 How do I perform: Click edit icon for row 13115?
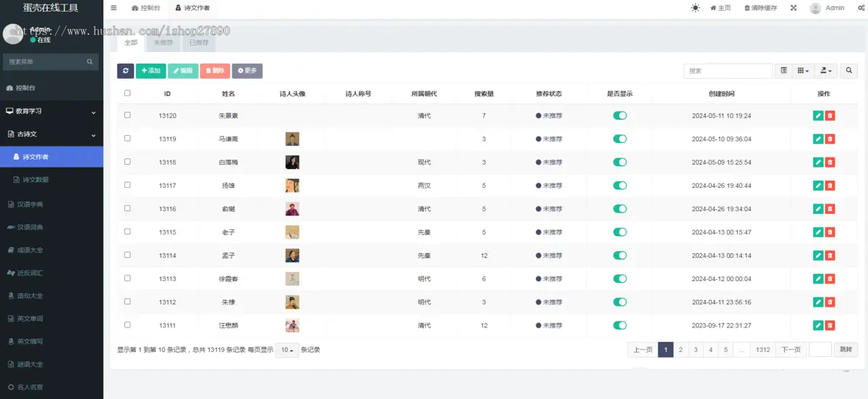tap(818, 232)
